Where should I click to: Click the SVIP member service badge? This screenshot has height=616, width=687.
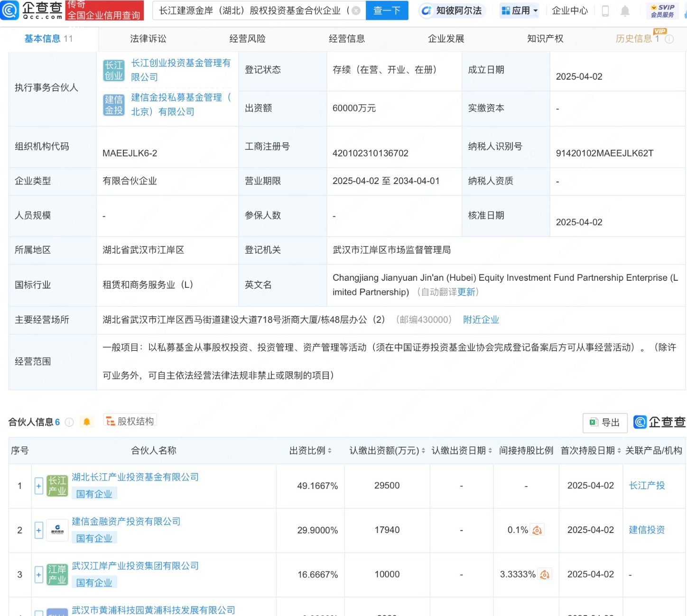pos(662,10)
